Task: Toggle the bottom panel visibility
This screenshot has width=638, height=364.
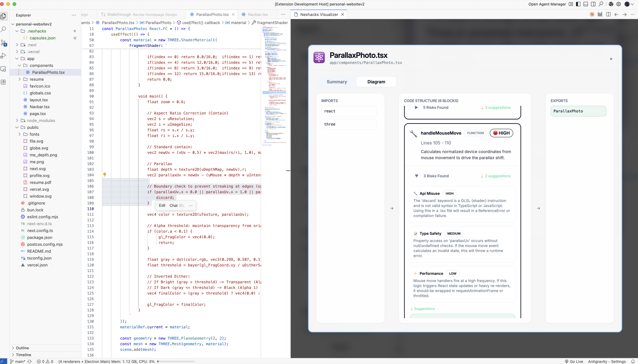Action: click(586, 4)
